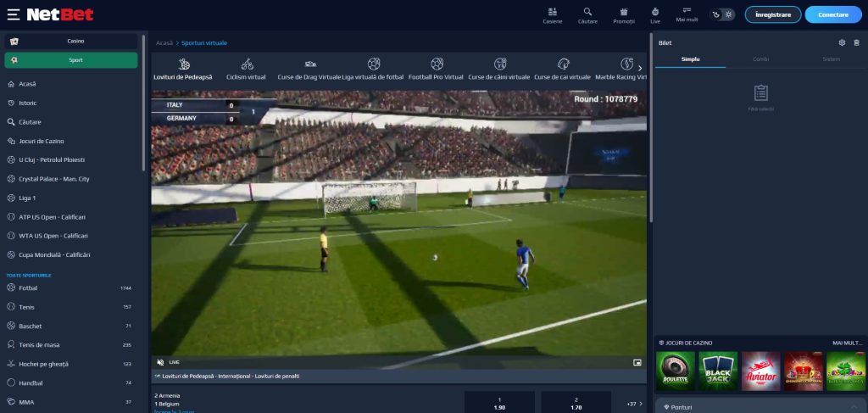This screenshot has height=413, width=868.
Task: Click the NetBet logo
Action: click(x=60, y=14)
